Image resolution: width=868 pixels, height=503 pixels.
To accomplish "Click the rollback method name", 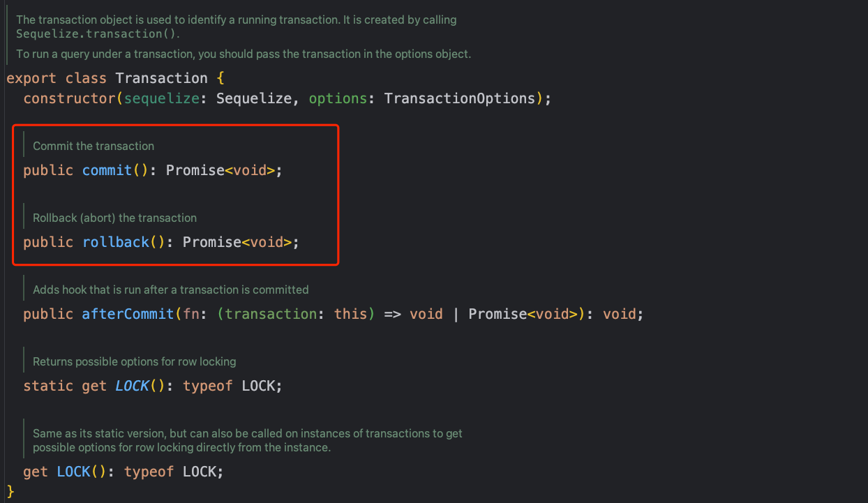I will click(x=116, y=242).
